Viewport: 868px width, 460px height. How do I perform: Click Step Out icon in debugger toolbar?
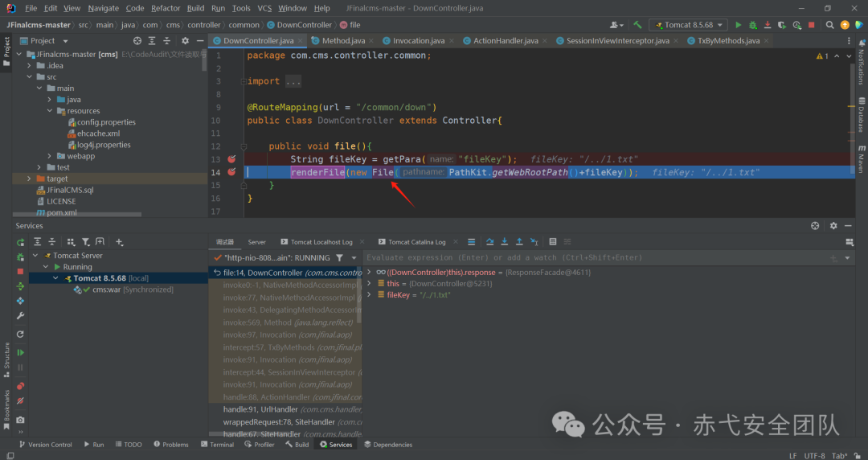(x=519, y=241)
